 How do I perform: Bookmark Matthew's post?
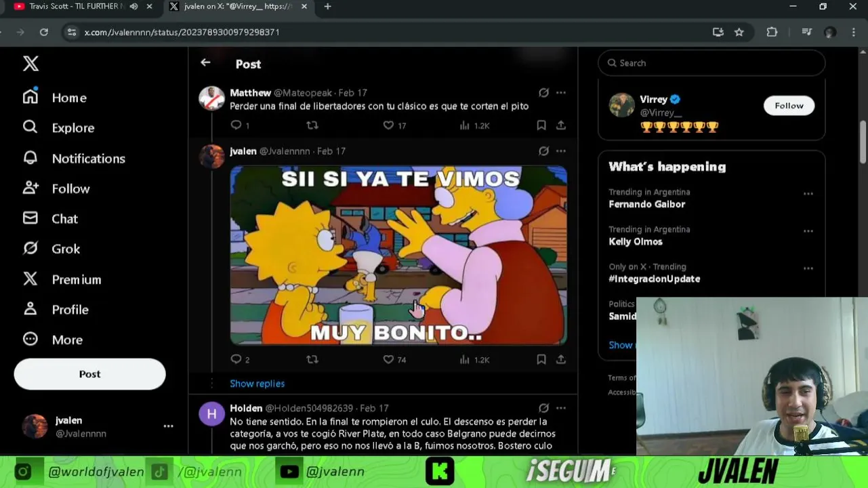541,125
